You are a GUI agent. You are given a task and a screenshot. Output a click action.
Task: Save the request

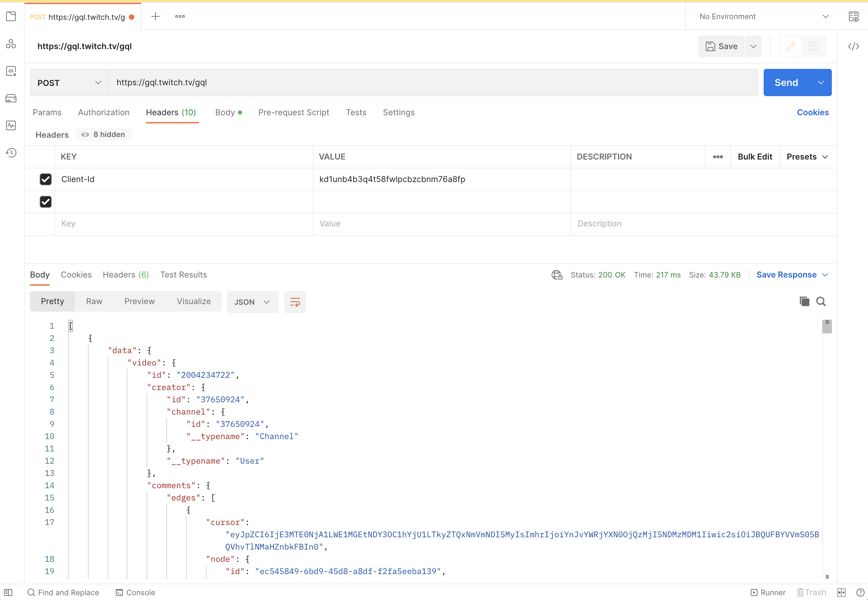[x=721, y=46]
